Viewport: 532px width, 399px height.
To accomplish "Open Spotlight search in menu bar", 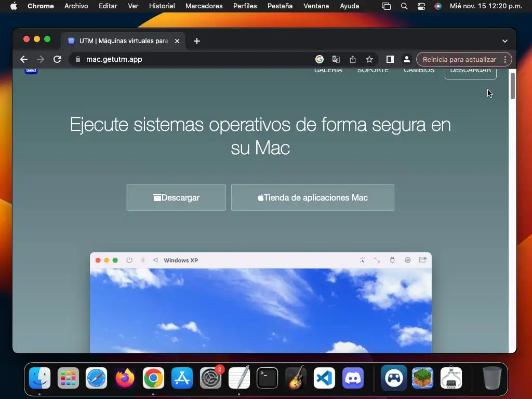I will coord(404,6).
